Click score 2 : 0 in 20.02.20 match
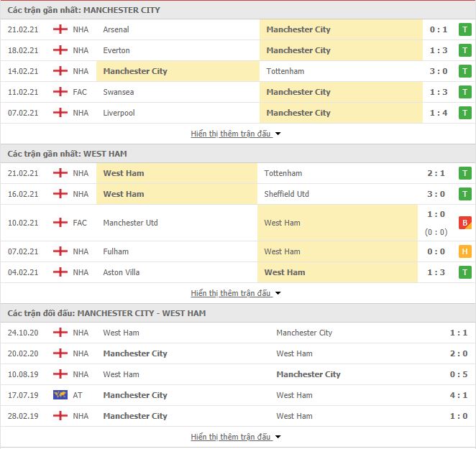The height and width of the screenshot is (449, 476). point(459,353)
